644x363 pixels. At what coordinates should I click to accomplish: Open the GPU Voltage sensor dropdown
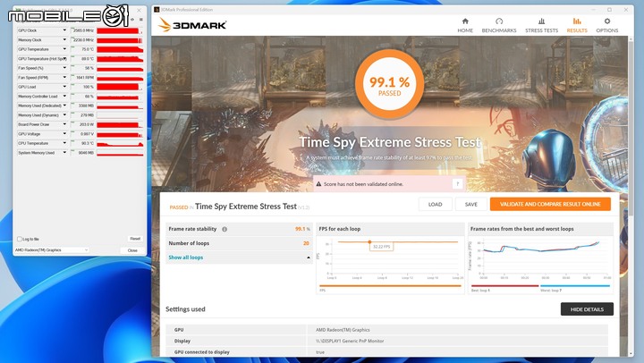(64, 134)
